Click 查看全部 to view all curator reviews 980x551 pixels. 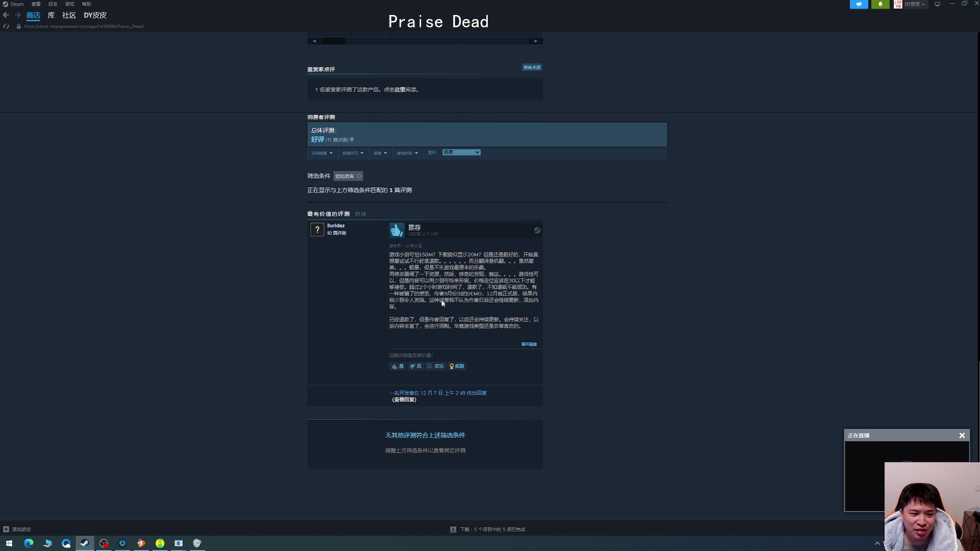tap(532, 67)
